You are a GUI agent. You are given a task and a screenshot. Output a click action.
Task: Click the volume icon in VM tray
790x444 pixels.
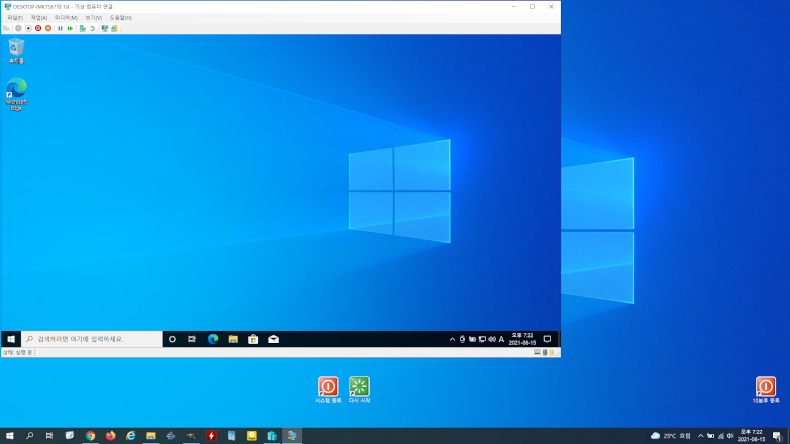click(x=492, y=340)
